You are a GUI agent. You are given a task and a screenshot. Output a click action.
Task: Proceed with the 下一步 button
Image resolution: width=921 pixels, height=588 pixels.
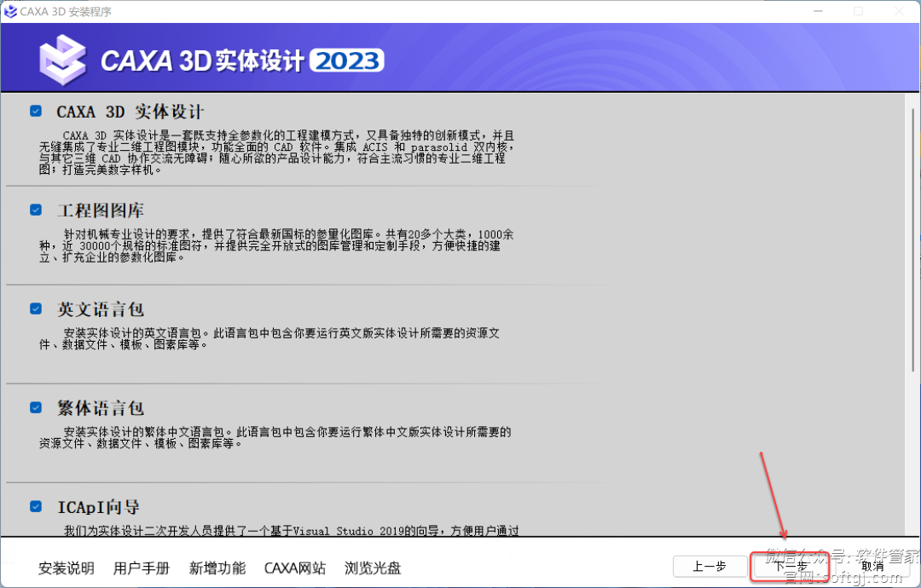pos(790,566)
